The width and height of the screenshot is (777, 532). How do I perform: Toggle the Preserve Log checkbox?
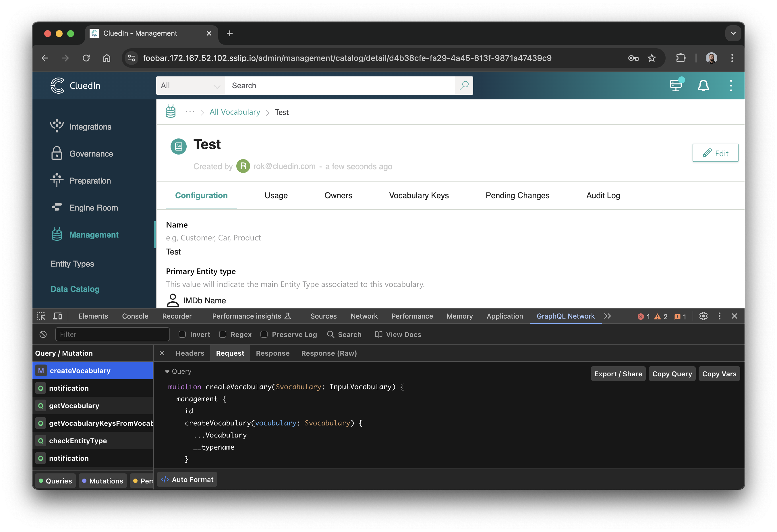point(264,335)
